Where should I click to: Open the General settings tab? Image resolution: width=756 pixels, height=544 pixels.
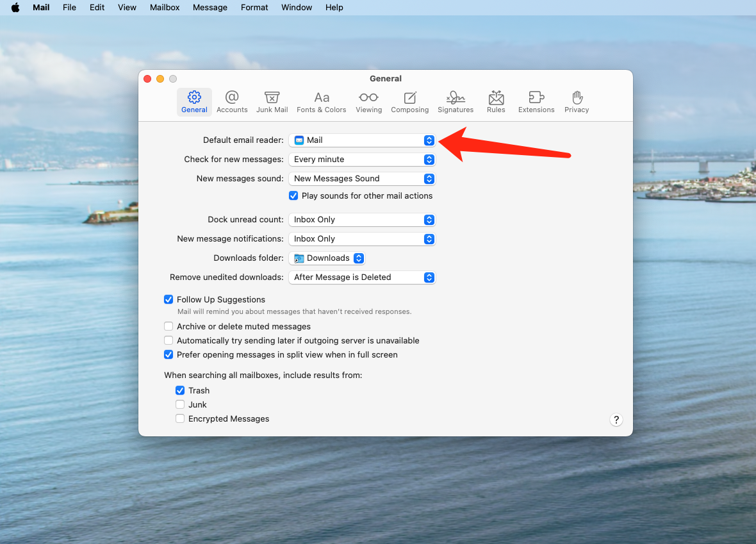194,102
